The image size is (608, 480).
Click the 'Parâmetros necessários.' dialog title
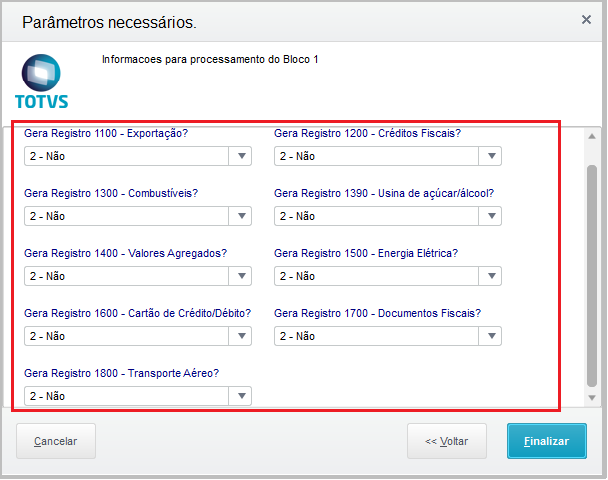(x=109, y=21)
